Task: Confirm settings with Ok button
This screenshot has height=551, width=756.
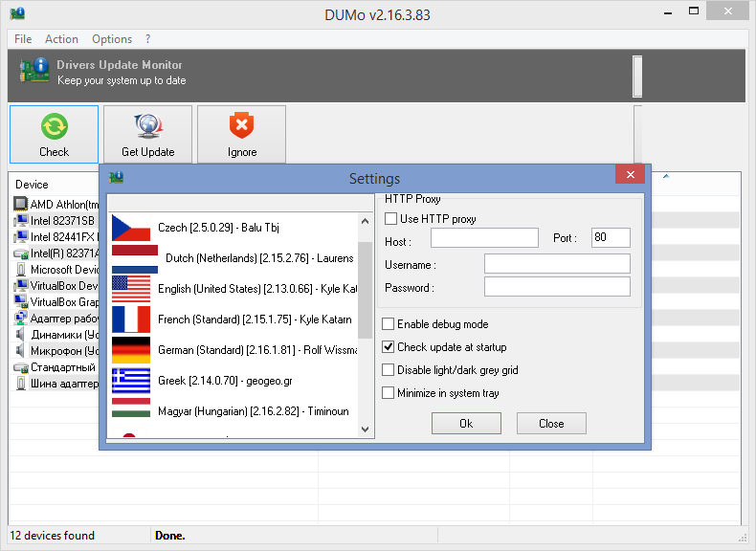Action: (466, 423)
